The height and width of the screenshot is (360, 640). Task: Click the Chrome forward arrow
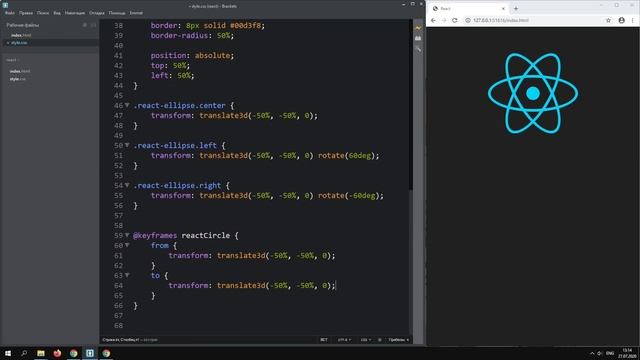[444, 20]
